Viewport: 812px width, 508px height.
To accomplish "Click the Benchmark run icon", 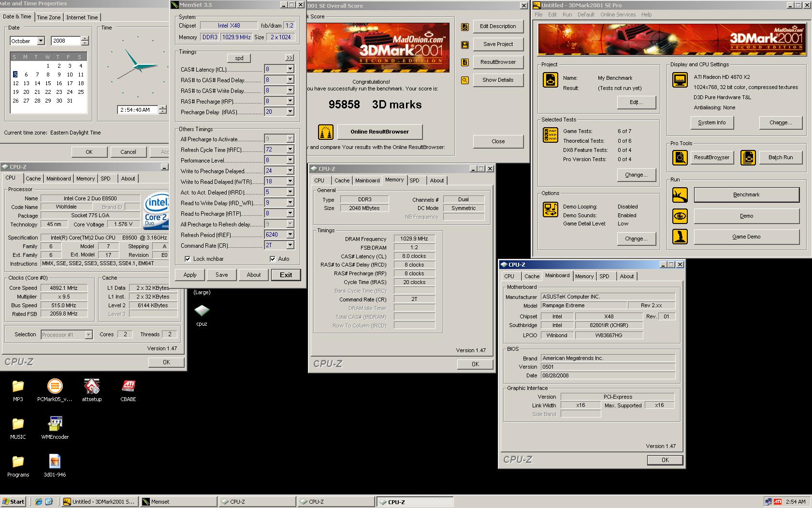I will pyautogui.click(x=680, y=195).
